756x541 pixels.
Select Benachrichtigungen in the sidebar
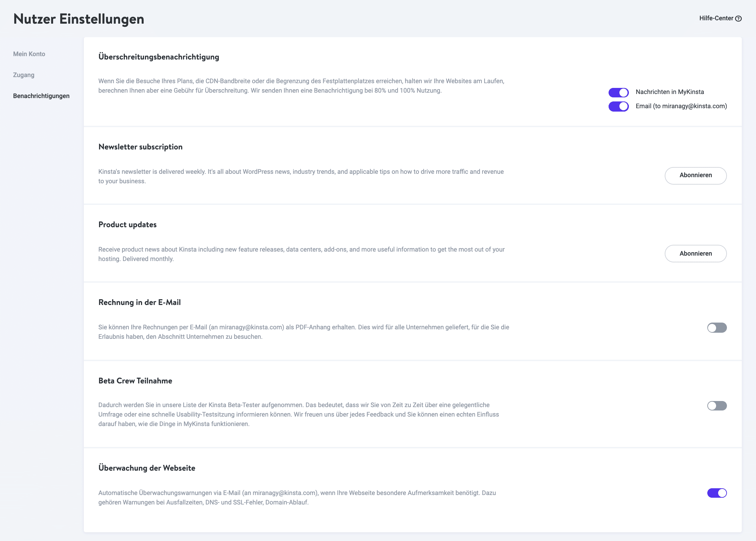point(41,96)
